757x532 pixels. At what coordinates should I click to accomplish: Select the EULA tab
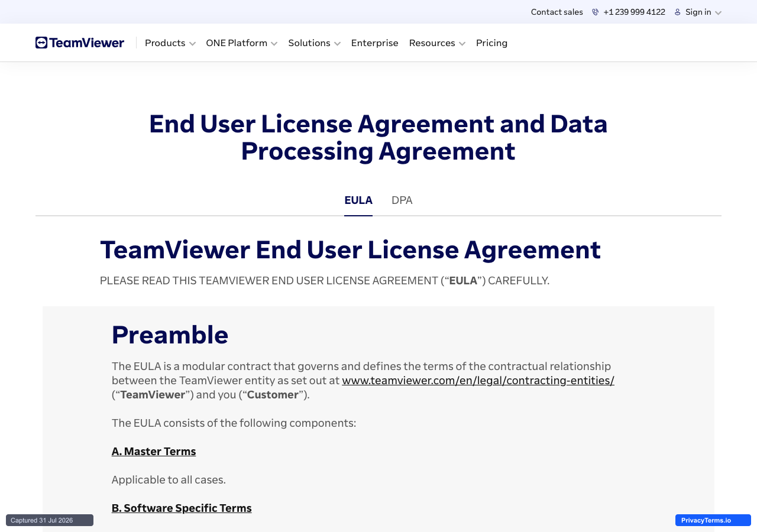[358, 200]
